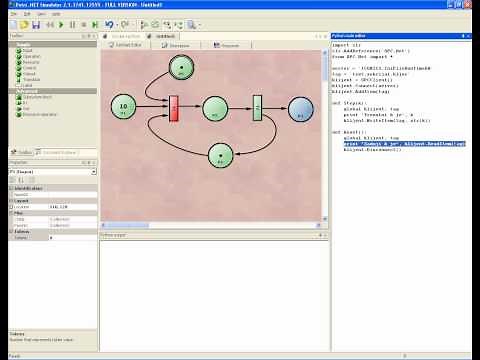Click the alphabetical sort icon in Properties toolbar
This screenshot has width=480, height=360.
pos(21,180)
